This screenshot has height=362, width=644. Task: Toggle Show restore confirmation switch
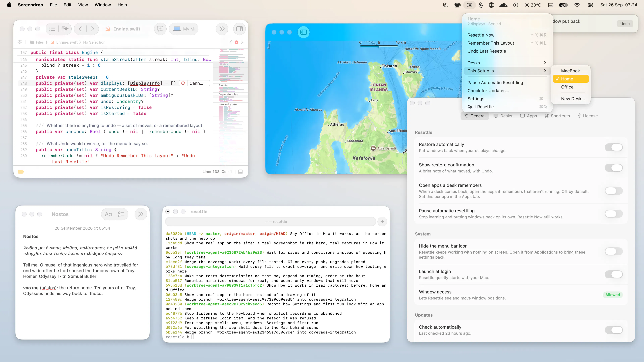tap(613, 168)
